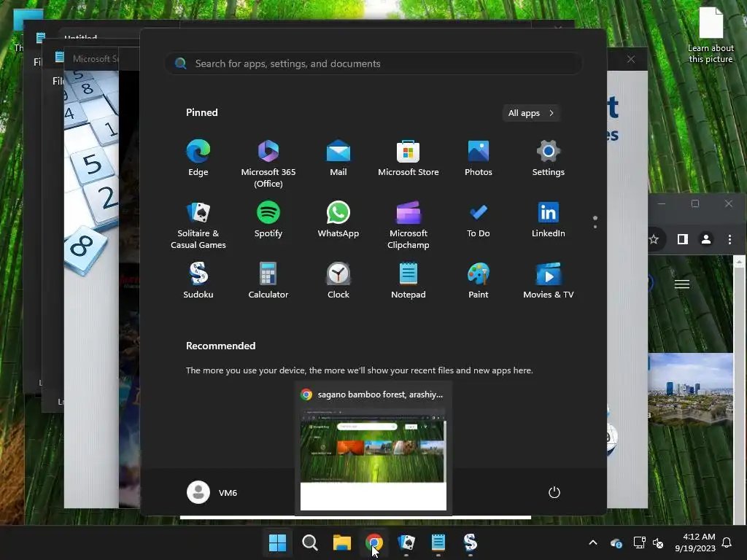Open the Edge pinned app
747x560 pixels.
click(198, 158)
